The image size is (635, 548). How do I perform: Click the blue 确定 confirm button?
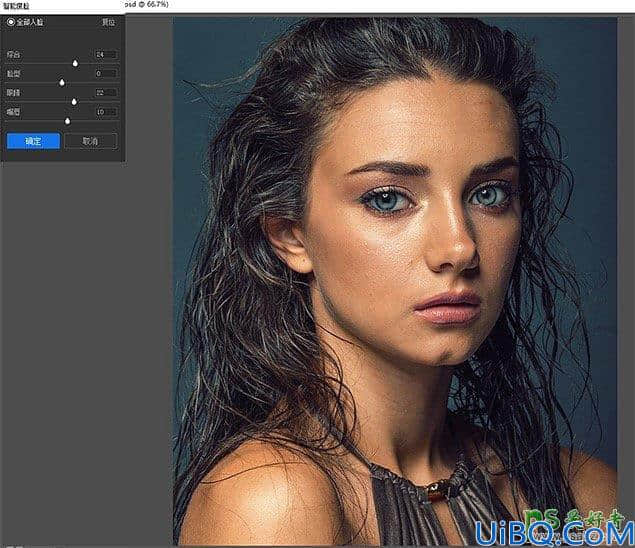coord(33,141)
